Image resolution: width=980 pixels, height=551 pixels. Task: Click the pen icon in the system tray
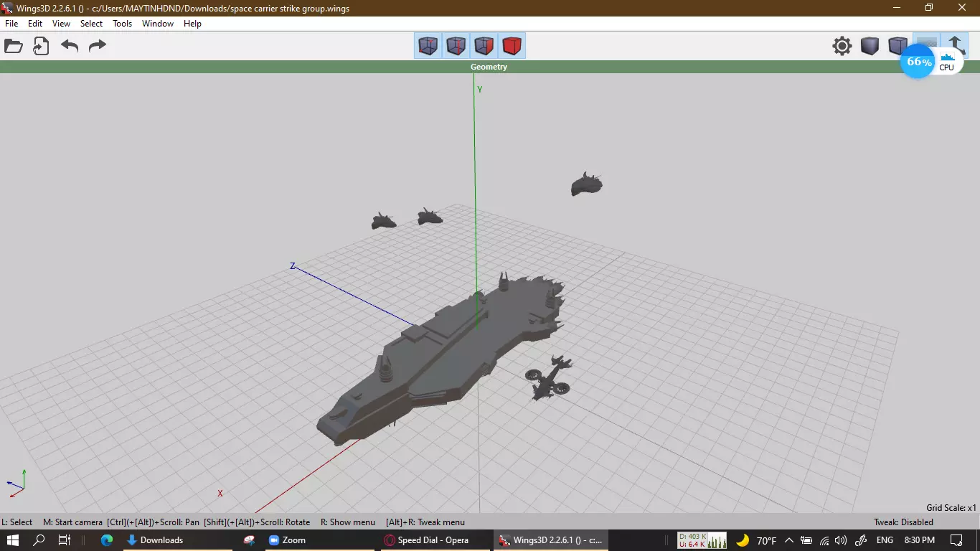point(859,540)
